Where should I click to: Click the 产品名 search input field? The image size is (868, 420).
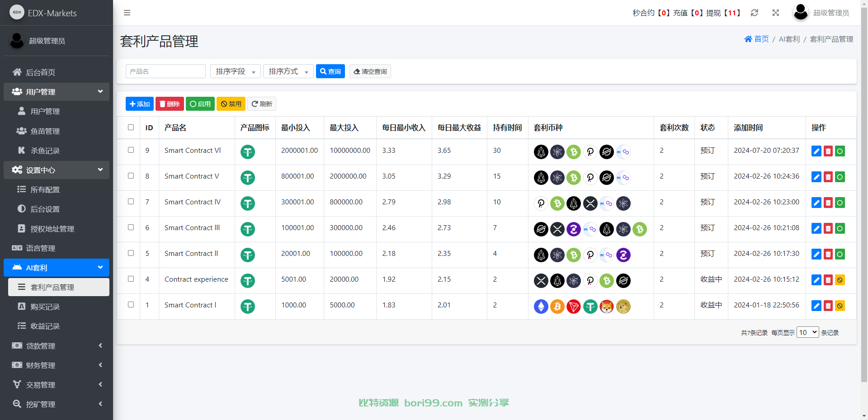(x=165, y=71)
